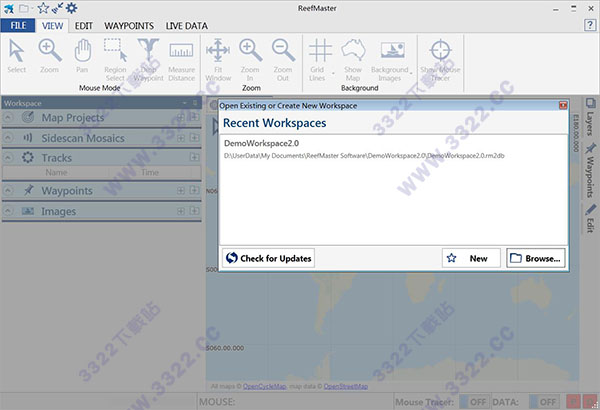Toggle the DATA OFF switch
The width and height of the screenshot is (600, 410).
click(543, 402)
